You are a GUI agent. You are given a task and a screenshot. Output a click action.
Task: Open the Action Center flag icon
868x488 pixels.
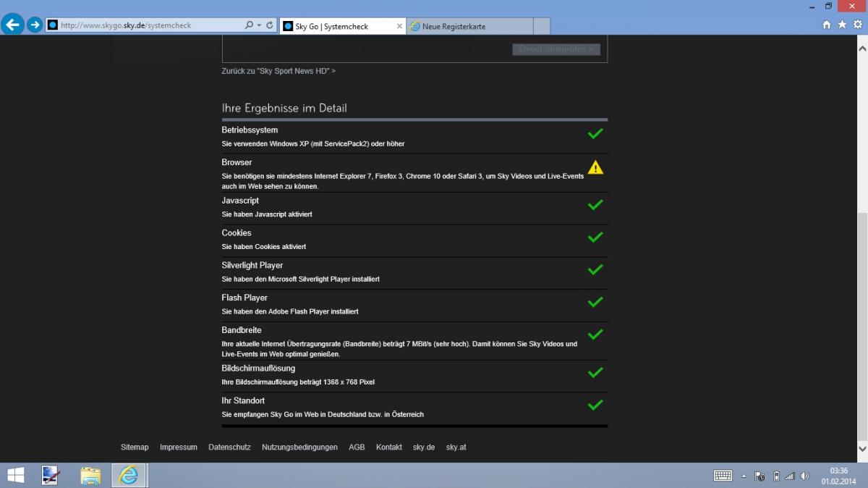(759, 476)
